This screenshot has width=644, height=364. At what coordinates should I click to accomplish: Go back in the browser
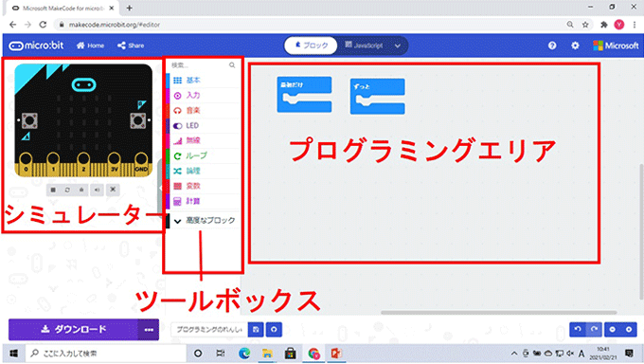click(12, 25)
